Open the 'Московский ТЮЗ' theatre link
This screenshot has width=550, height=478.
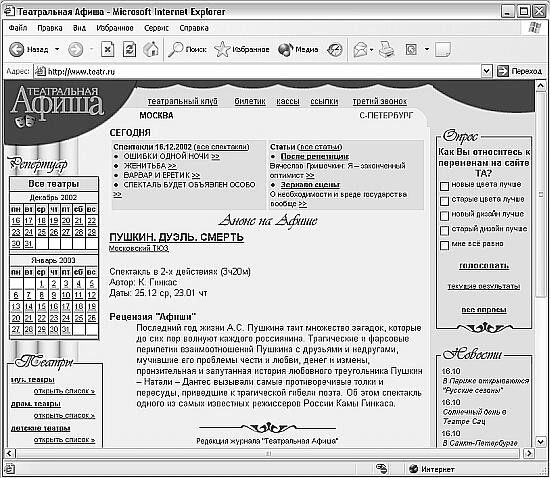(x=139, y=248)
